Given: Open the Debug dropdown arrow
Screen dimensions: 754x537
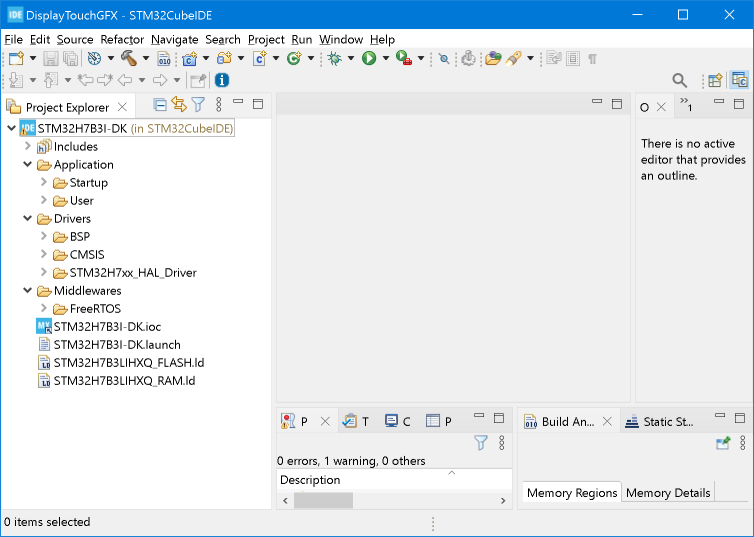Looking at the screenshot, I should click(351, 59).
